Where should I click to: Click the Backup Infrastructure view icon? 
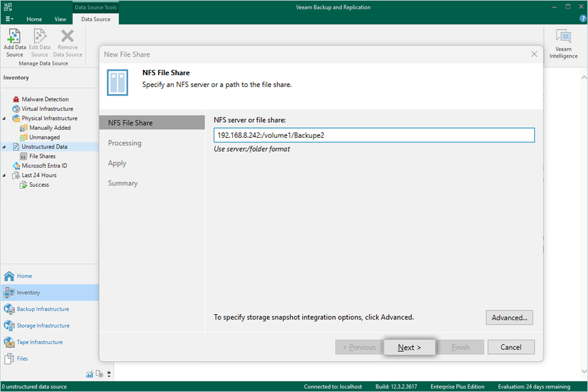click(x=9, y=309)
